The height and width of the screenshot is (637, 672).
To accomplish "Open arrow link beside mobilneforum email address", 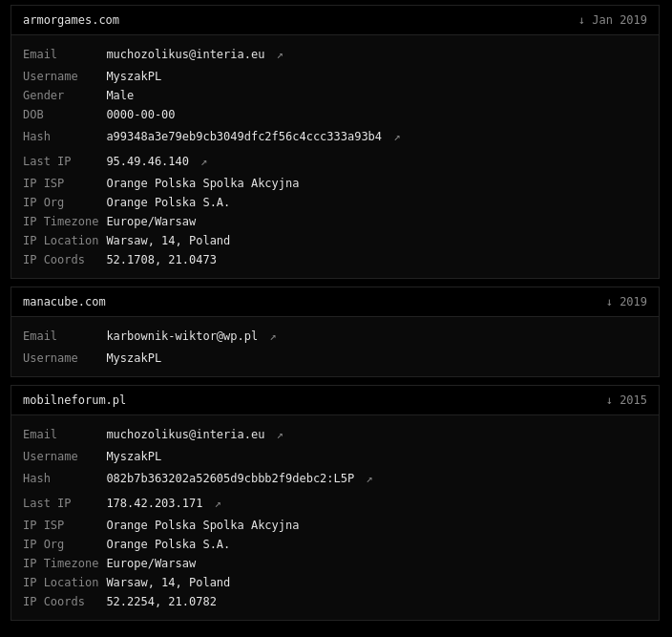I will tap(280, 435).
